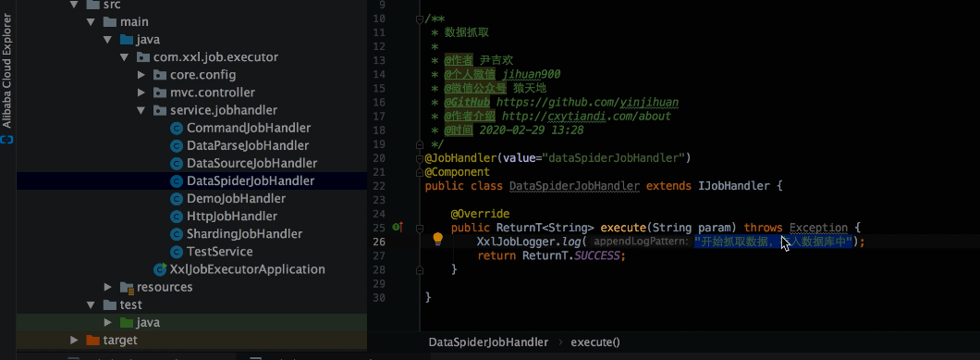
Task: Open the XxlJobExecutorApplication run class icon
Action: click(160, 269)
